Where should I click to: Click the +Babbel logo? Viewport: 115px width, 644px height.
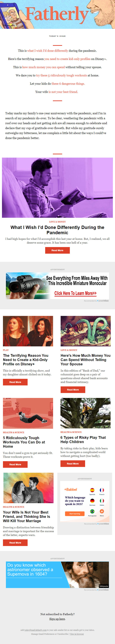(71, 490)
